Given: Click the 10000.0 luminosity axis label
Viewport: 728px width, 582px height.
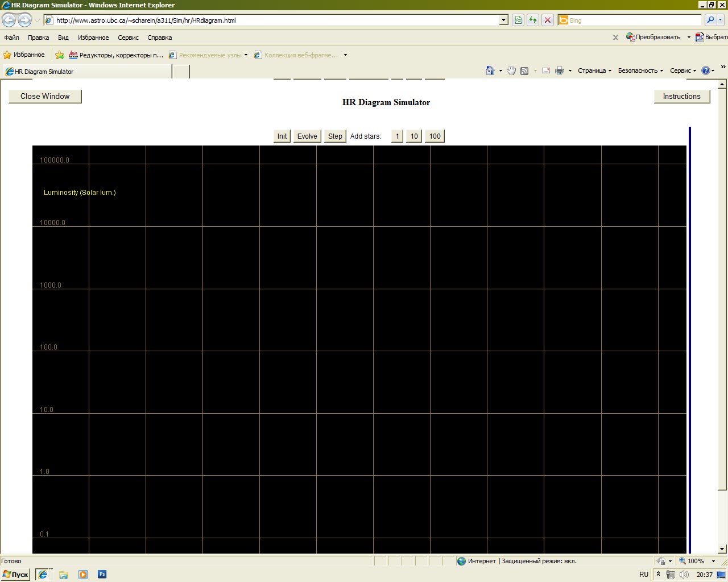Looking at the screenshot, I should pyautogui.click(x=52, y=223).
